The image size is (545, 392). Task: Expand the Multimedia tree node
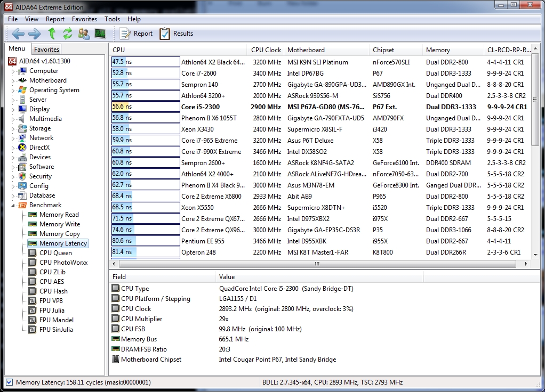pyautogui.click(x=13, y=119)
